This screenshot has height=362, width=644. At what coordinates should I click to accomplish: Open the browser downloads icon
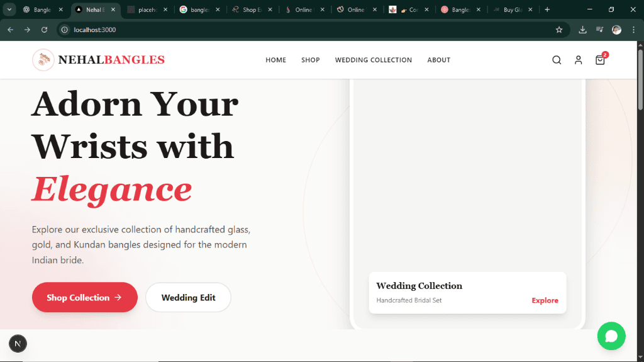(582, 30)
